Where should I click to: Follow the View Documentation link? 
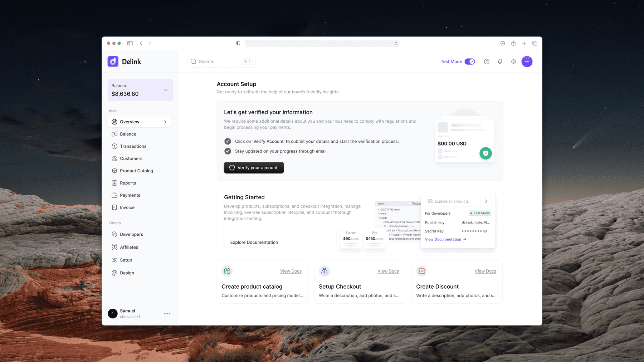point(445,240)
